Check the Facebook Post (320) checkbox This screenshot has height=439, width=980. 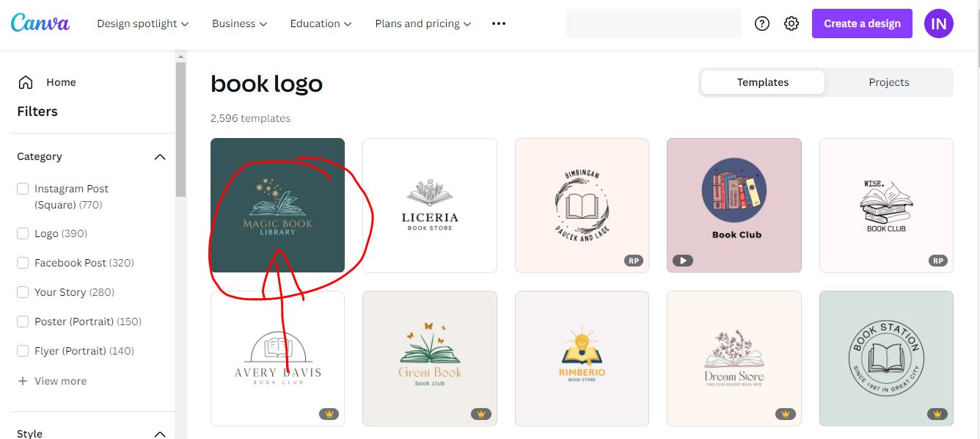pos(23,262)
